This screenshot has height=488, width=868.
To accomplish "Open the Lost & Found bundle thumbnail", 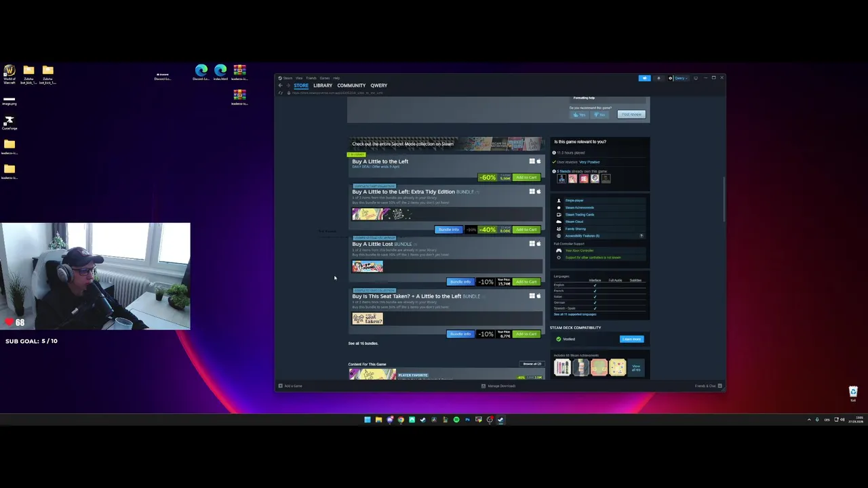I will [368, 266].
